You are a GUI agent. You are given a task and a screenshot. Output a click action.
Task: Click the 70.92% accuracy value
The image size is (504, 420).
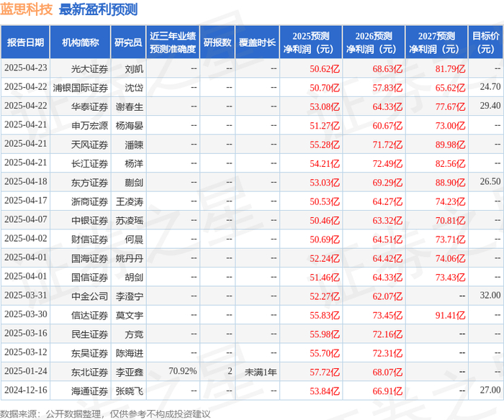click(183, 371)
